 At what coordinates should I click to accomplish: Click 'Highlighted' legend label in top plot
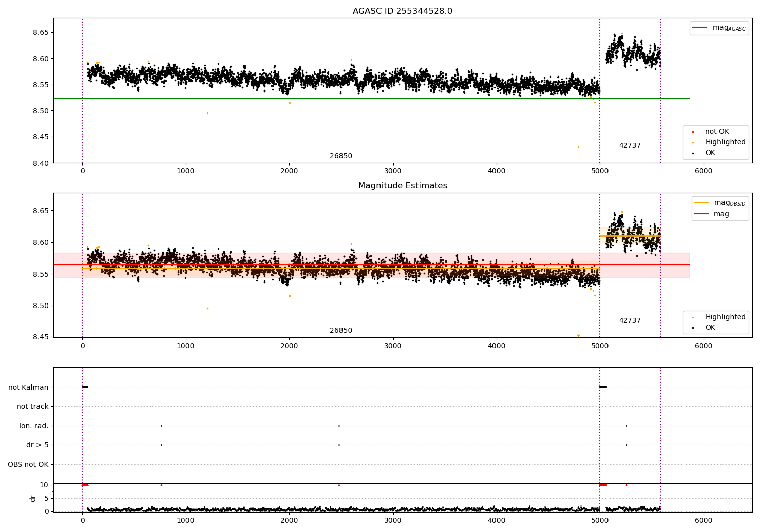726,142
